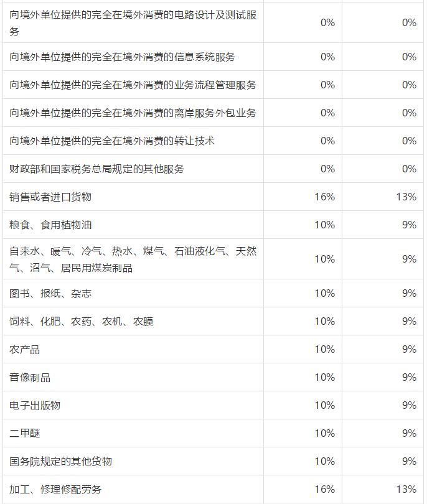Click the 农产品 row label
427x504 pixels.
[25, 349]
